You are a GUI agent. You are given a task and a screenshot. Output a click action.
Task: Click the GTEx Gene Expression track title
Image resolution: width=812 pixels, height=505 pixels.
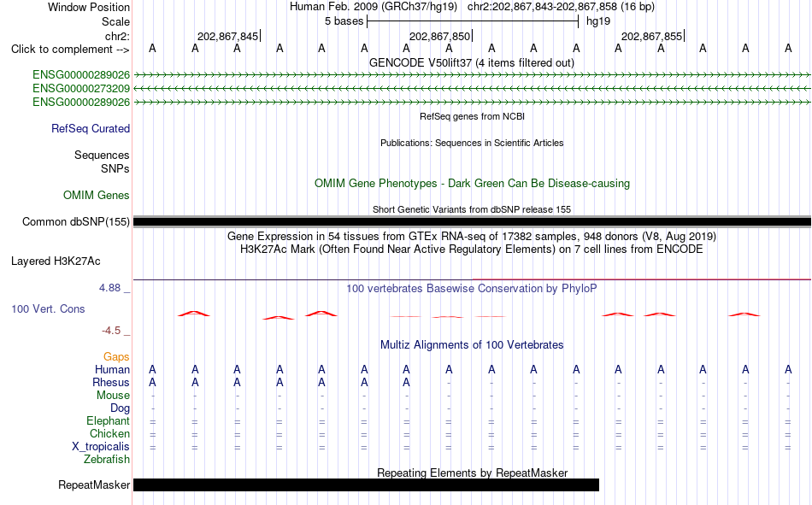point(472,236)
